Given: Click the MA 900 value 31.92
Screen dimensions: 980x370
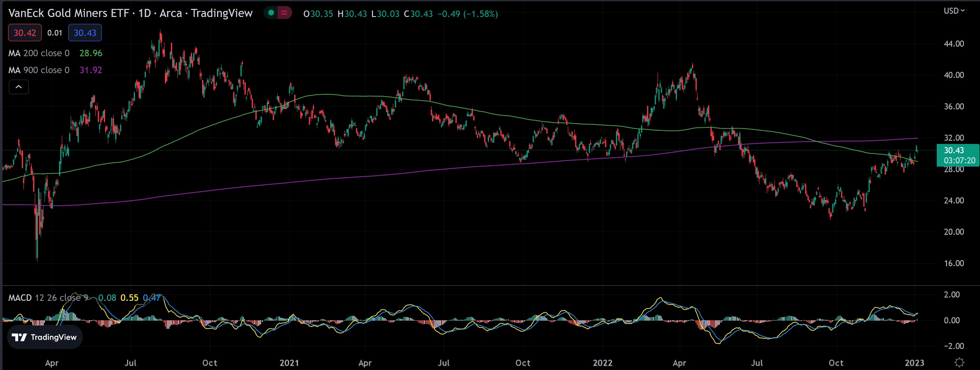Looking at the screenshot, I should coord(91,70).
